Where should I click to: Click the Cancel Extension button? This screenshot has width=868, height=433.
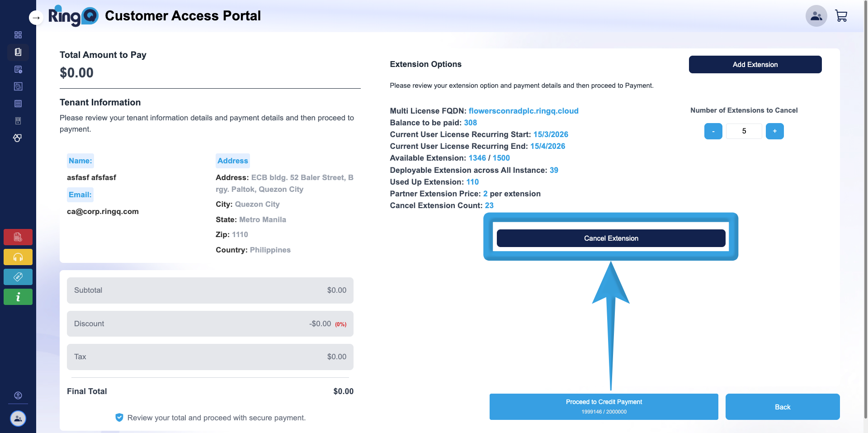(x=611, y=238)
